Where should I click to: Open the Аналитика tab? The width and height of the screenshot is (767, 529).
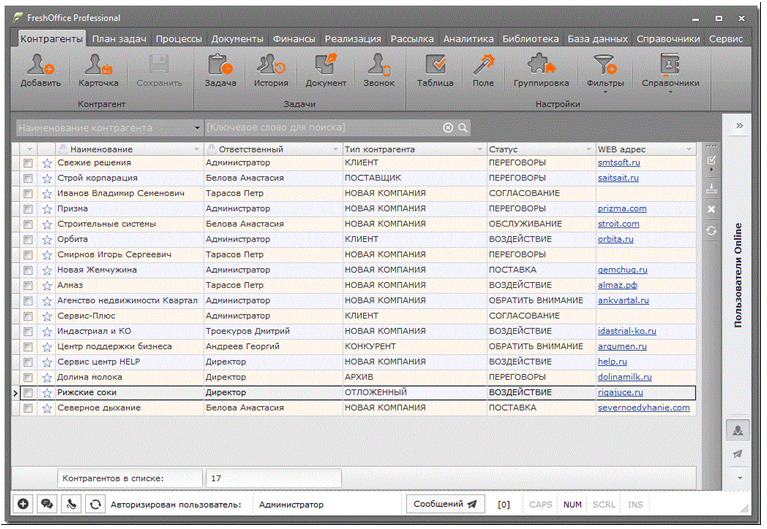click(x=467, y=38)
